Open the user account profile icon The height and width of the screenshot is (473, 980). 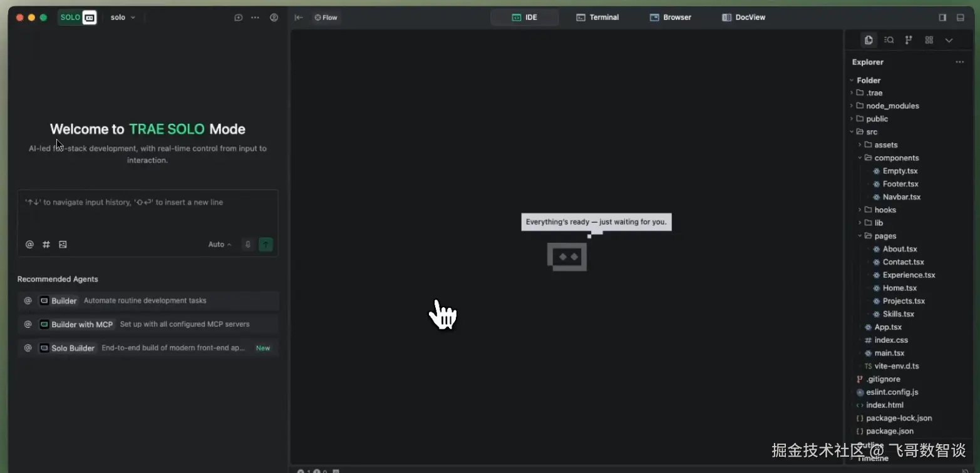point(274,18)
